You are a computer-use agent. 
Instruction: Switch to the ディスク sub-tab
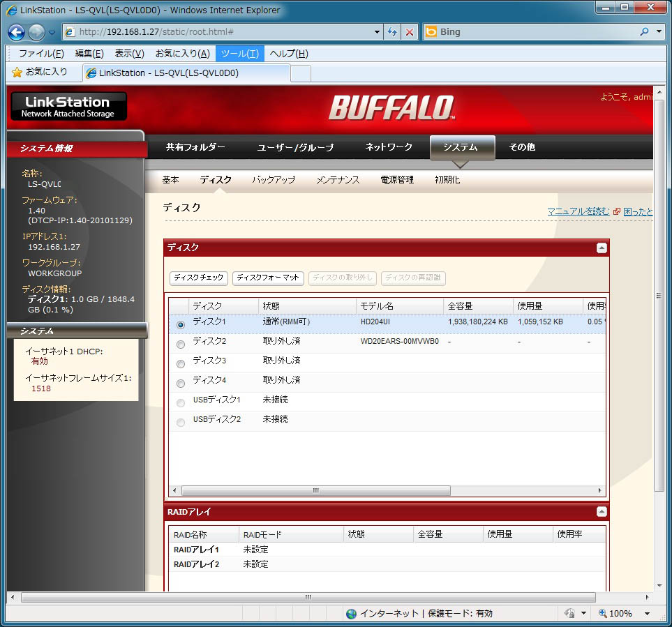click(216, 180)
